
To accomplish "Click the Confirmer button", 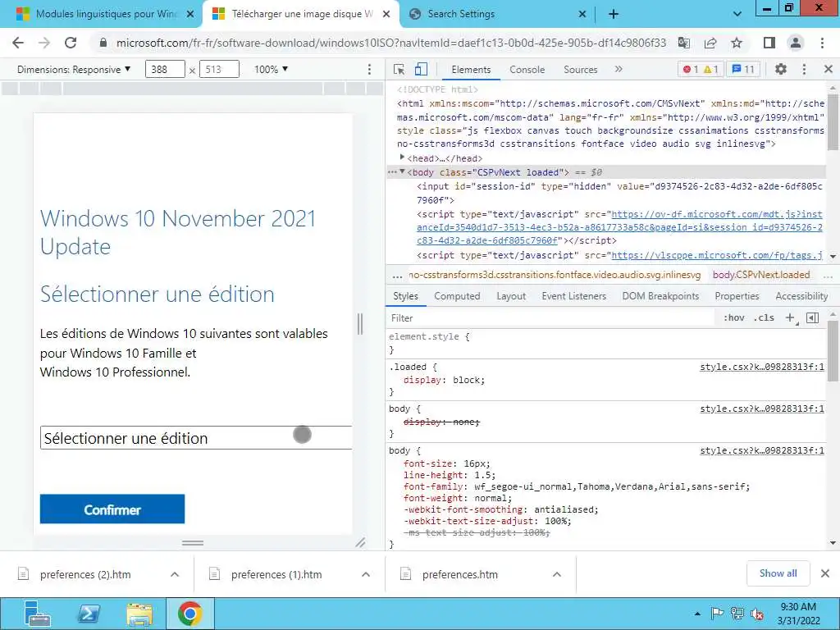I will point(112,509).
